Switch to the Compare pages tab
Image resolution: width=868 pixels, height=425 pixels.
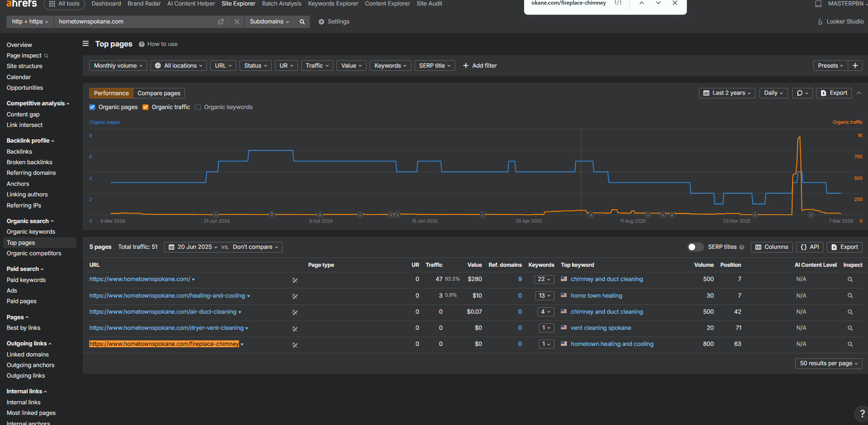(x=159, y=93)
